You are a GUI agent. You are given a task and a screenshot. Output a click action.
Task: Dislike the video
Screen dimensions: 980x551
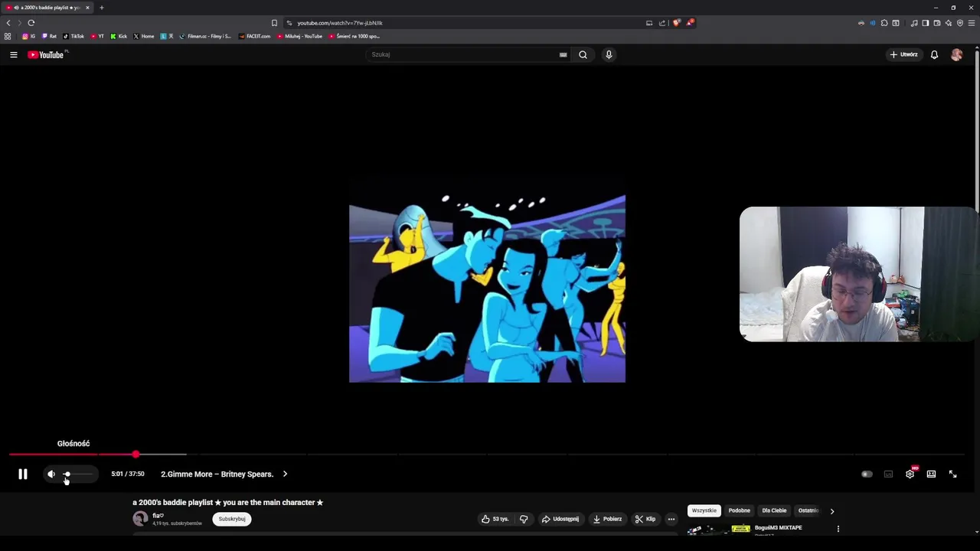coord(524,519)
